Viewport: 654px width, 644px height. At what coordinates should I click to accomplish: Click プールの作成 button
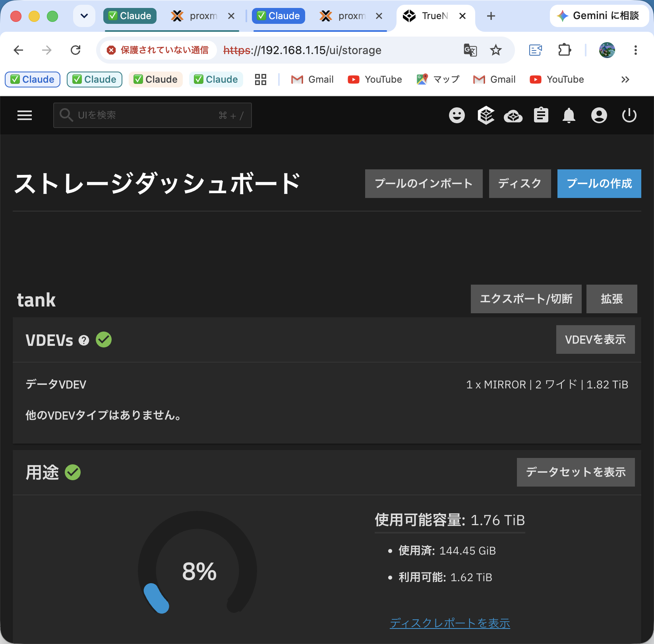(599, 184)
